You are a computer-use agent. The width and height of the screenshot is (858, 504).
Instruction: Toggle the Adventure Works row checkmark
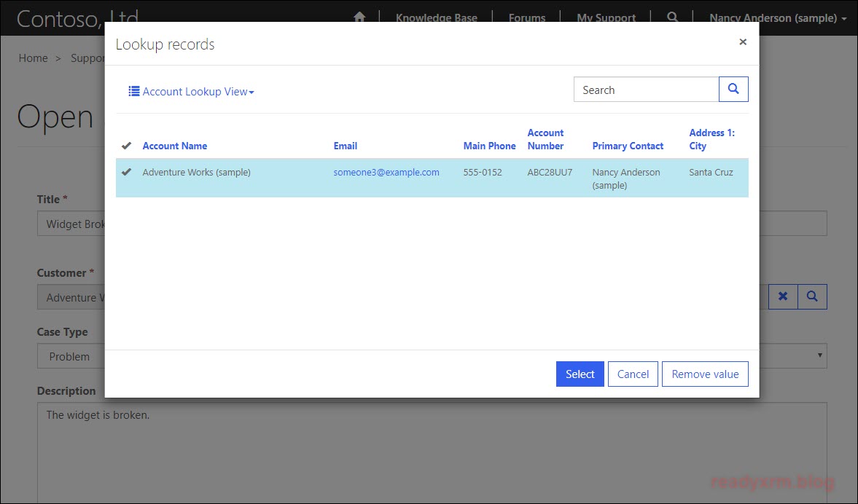(127, 173)
